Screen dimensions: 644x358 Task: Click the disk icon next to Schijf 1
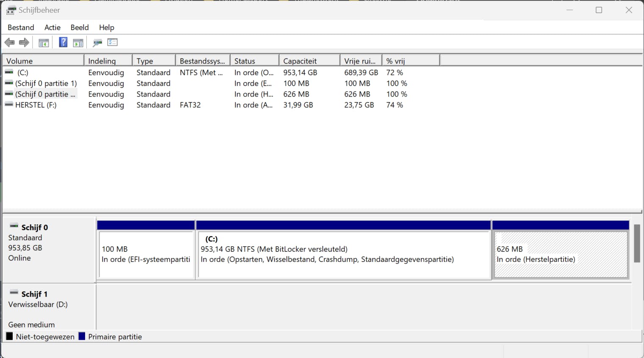(14, 293)
